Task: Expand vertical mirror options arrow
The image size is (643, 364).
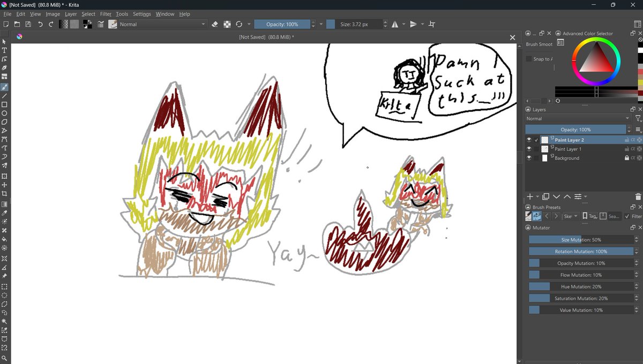Action: (422, 24)
